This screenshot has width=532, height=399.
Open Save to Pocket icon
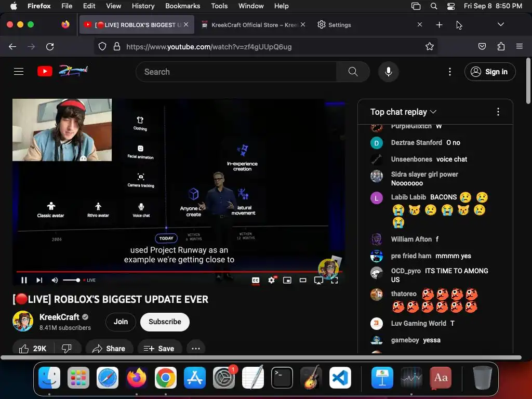coord(482,46)
